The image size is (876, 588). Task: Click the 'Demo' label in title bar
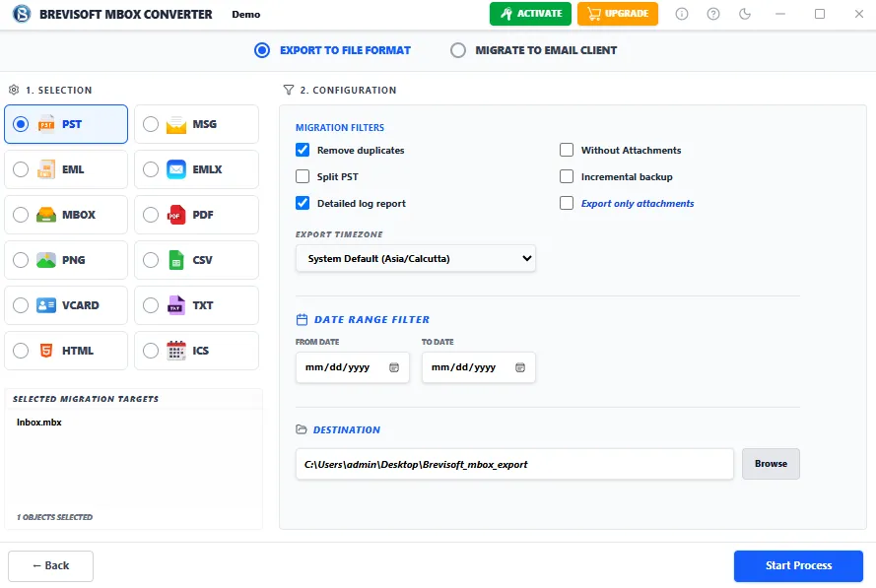point(245,15)
